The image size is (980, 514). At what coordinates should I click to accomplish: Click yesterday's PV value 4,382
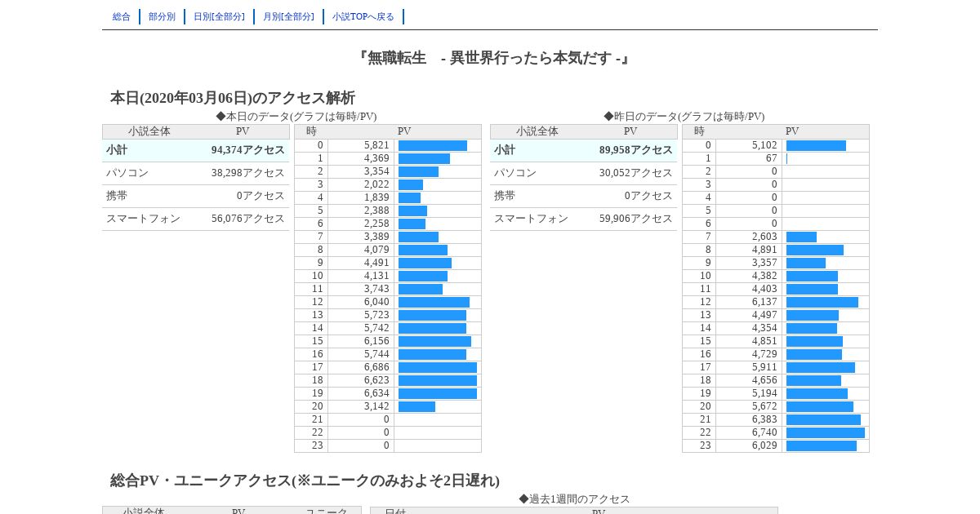[764, 276]
